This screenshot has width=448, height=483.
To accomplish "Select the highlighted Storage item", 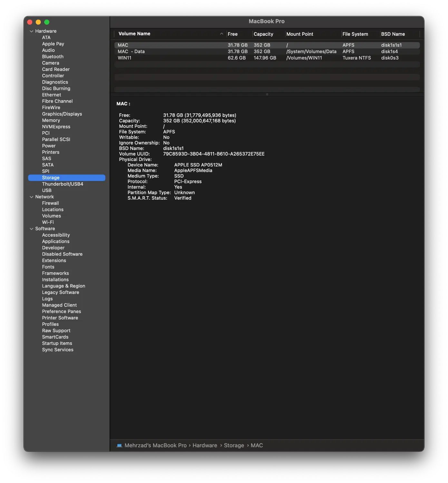I will pos(67,178).
